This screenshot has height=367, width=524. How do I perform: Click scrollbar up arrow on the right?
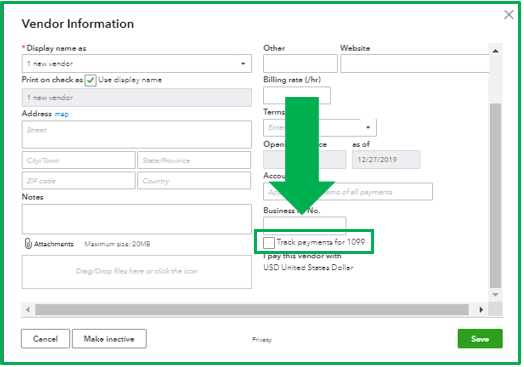point(495,51)
